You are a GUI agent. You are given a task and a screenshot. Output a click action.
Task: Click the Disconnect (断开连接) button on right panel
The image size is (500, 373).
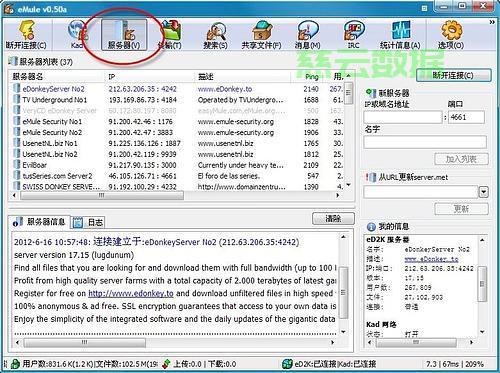point(454,75)
